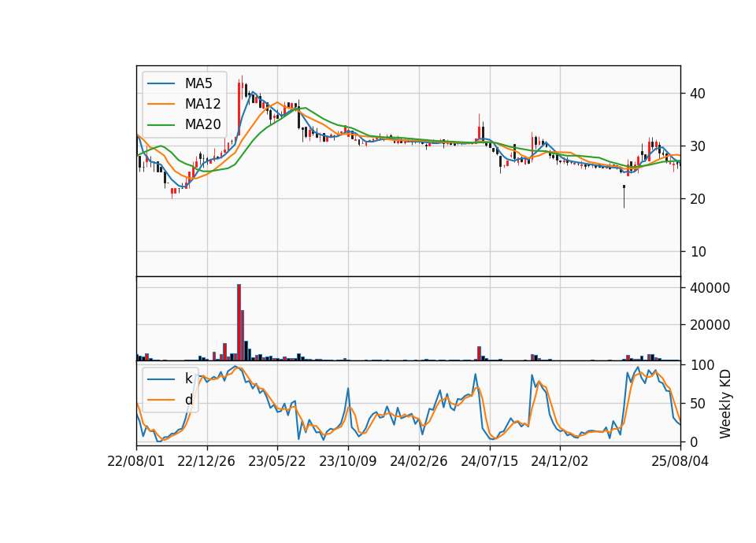
Task: Click the 22/08/01 date tick label
Action: pos(136,461)
